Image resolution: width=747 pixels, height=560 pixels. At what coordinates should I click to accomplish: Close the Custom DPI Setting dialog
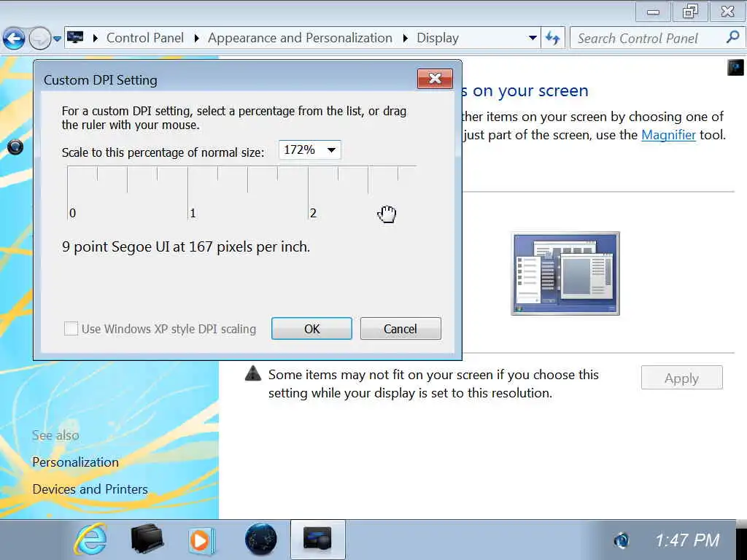(435, 79)
